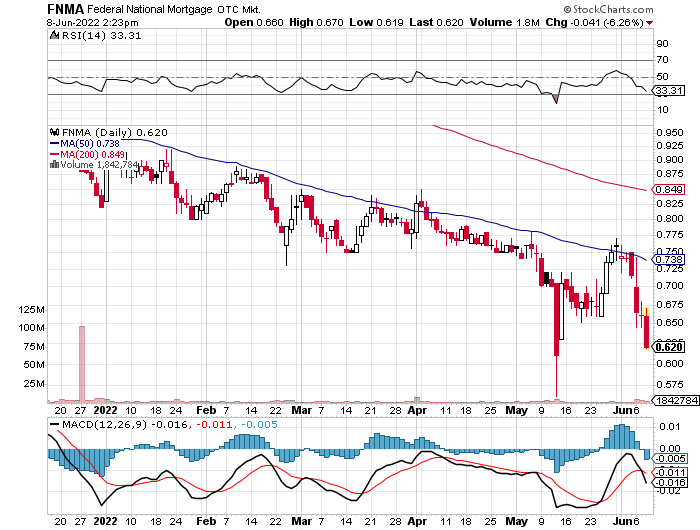Click the Chg -0.041 (-6.26%) value
The width and height of the screenshot is (700, 530).
(595, 22)
